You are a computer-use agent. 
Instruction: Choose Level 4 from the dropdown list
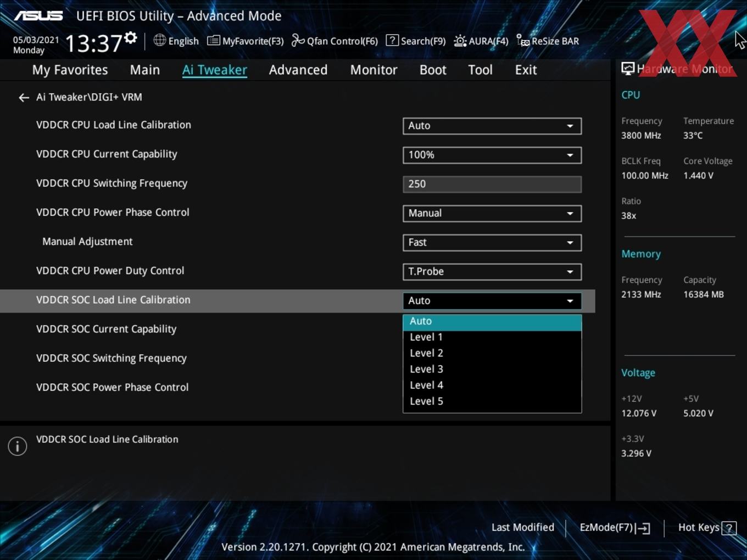click(492, 385)
